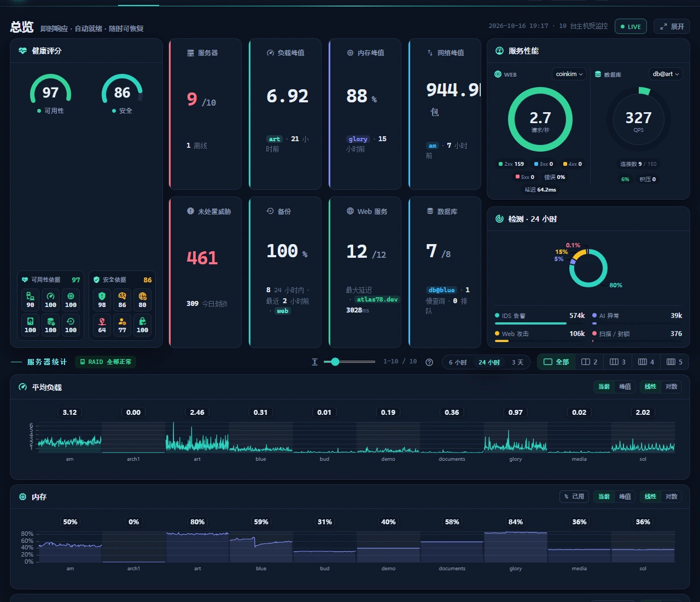The width and height of the screenshot is (700, 602).
Task: Click the atlas78.dev host tag
Action: 377,299
